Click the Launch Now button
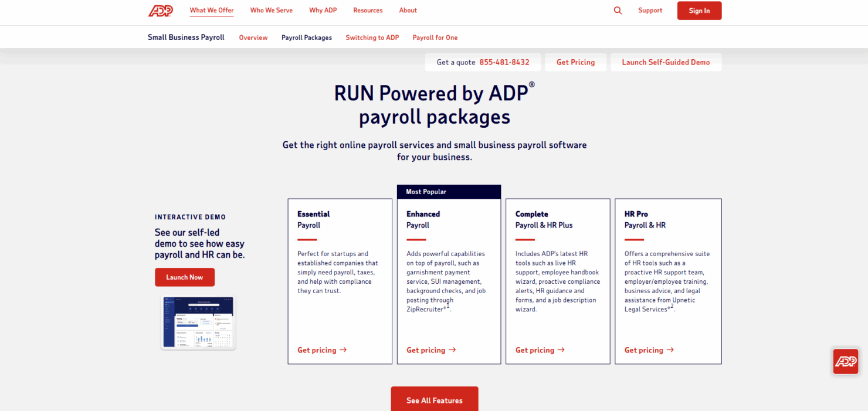The image size is (868, 411). (185, 277)
